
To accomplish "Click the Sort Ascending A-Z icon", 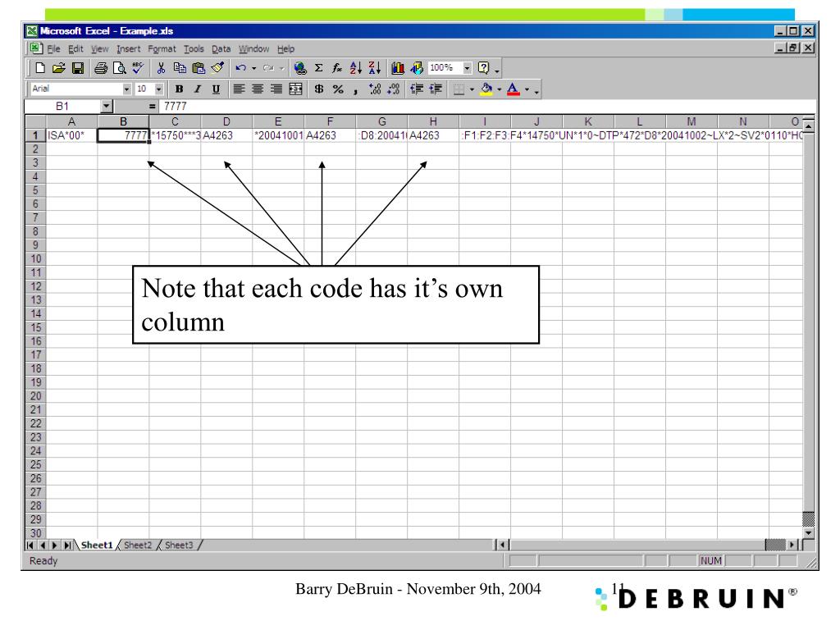I will tap(356, 68).
